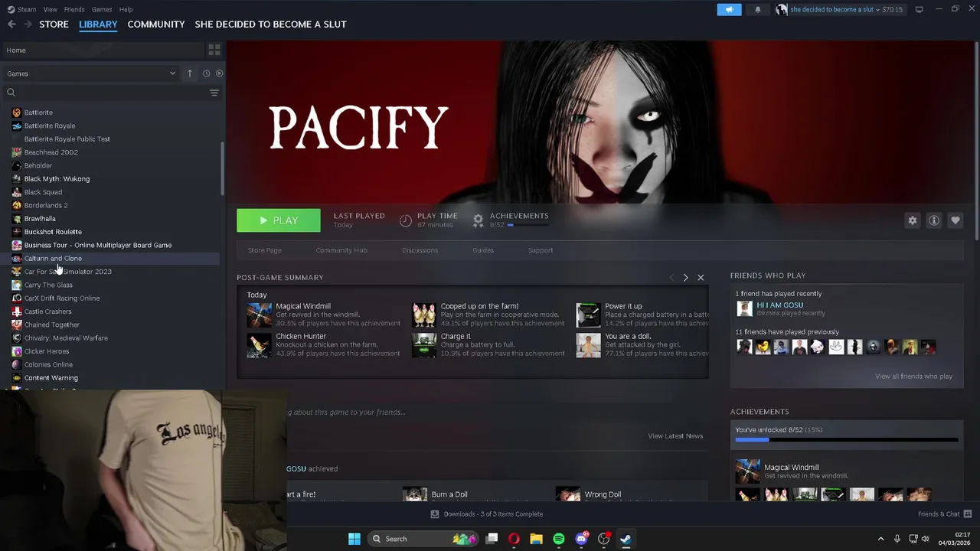Image resolution: width=980 pixels, height=551 pixels.
Task: Open the Steam notifications bell
Action: point(758,9)
